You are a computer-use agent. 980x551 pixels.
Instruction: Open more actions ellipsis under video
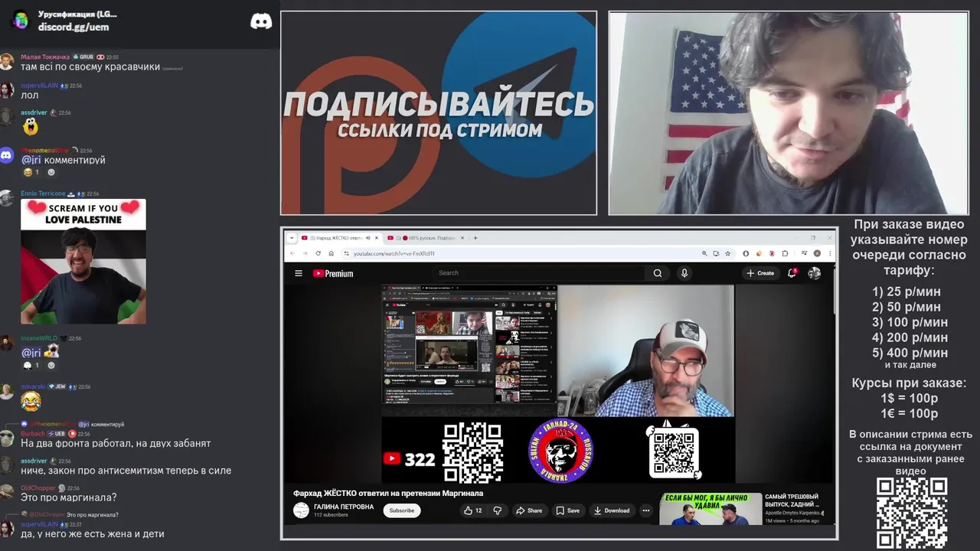pyautogui.click(x=646, y=510)
